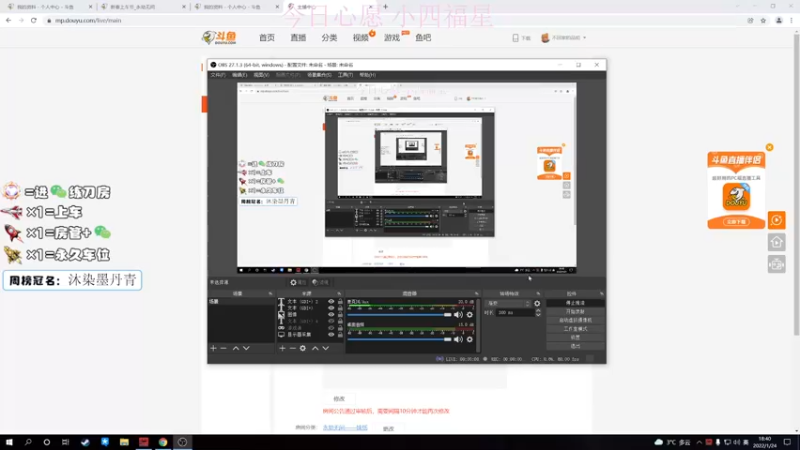Click Studio Mode button in OBS controls

coord(575,329)
